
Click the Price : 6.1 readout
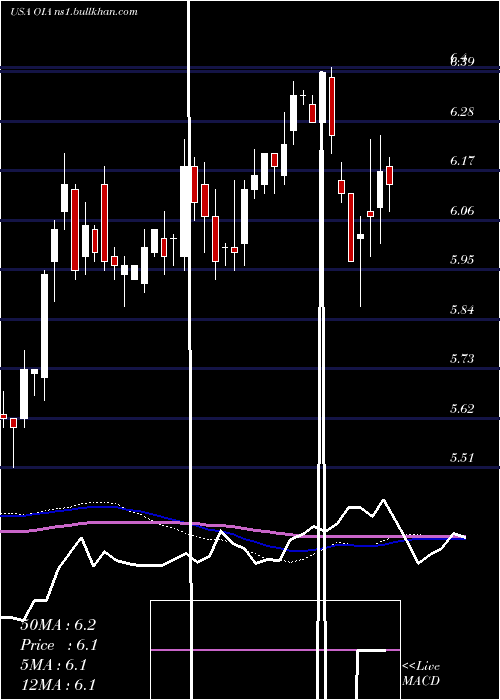(59, 645)
